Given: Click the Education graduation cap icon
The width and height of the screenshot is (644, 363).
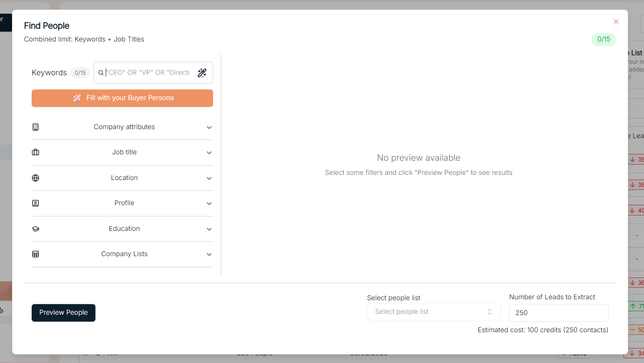Looking at the screenshot, I should pyautogui.click(x=36, y=229).
